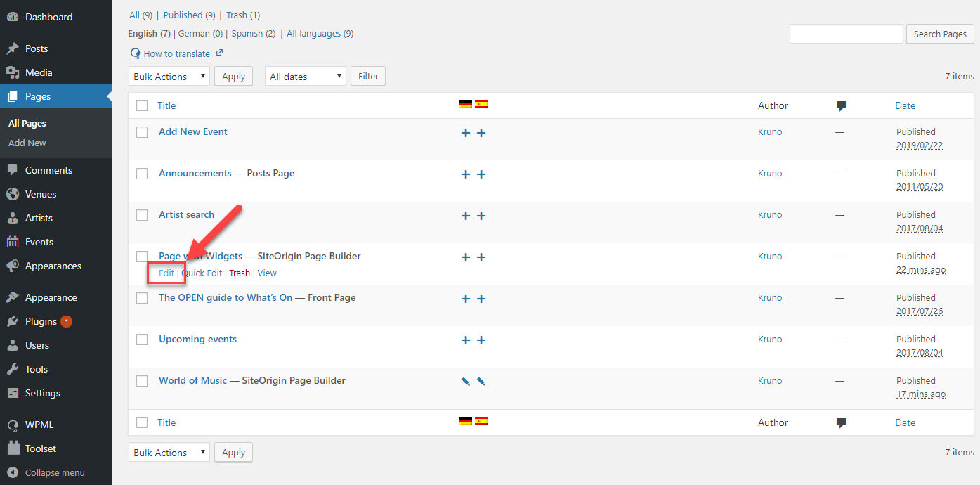Click the Tools wrench icon
The height and width of the screenshot is (485, 980).
[x=13, y=369]
